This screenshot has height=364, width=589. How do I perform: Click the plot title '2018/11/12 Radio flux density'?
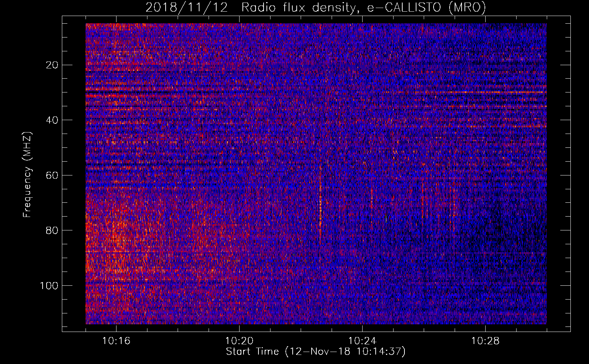pos(316,7)
